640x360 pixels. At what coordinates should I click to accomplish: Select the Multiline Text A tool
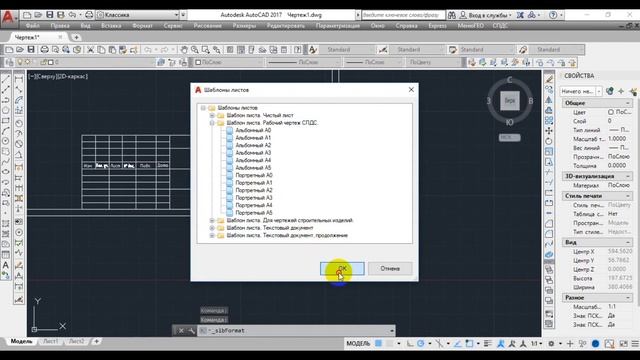6,265
